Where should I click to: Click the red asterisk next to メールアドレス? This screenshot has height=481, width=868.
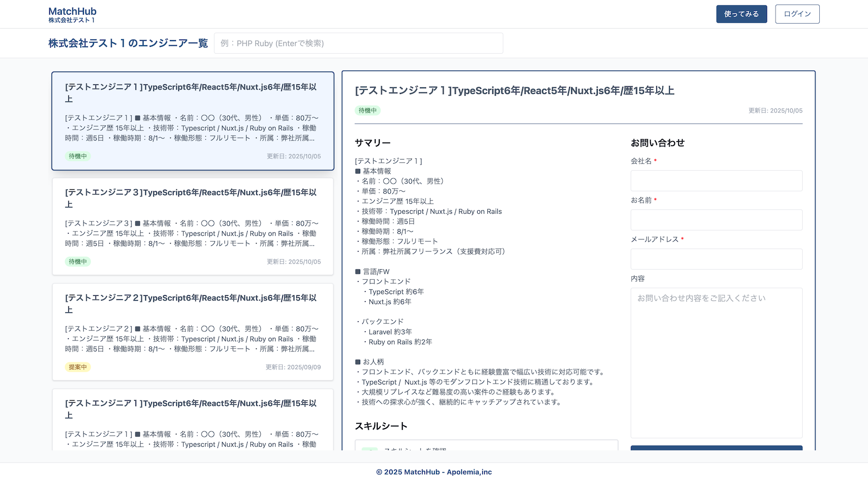(x=682, y=239)
